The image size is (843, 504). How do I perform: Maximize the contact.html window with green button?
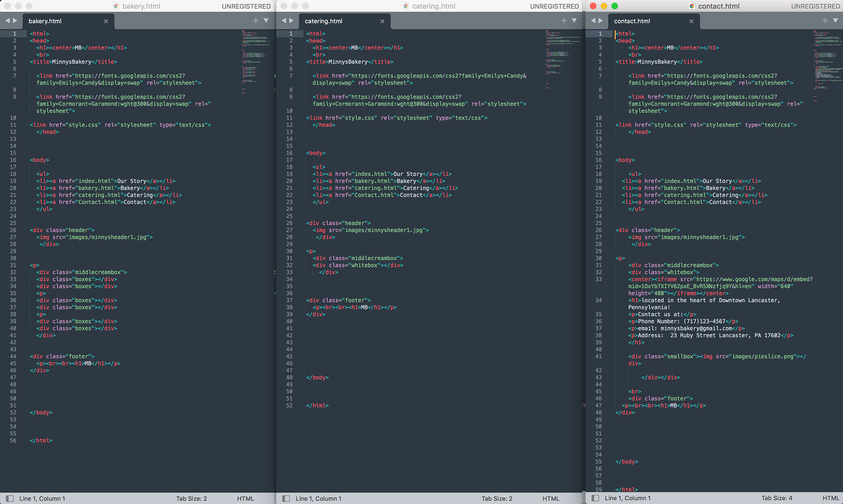(x=615, y=6)
